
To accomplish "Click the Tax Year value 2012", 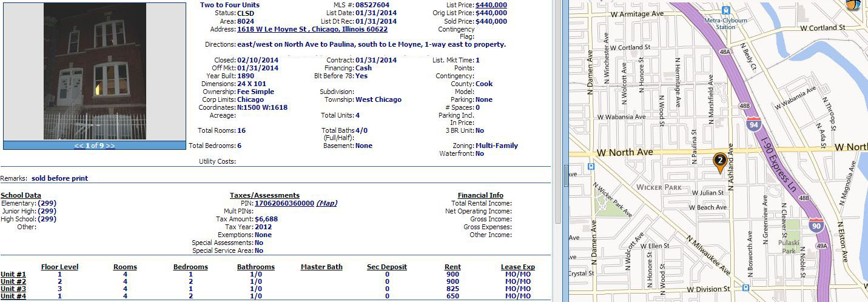I will pyautogui.click(x=263, y=227).
